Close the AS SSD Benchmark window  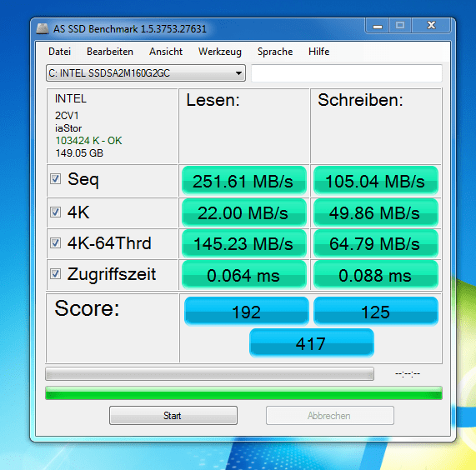point(431,26)
